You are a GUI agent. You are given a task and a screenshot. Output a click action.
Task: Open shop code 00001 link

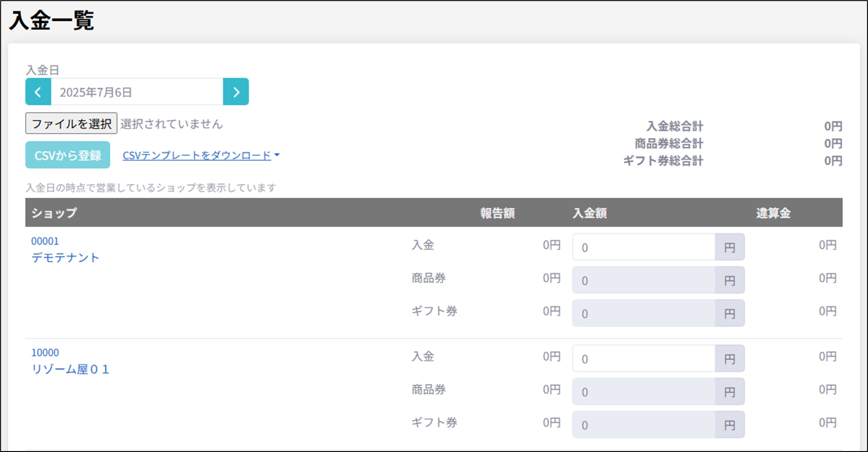pos(45,241)
